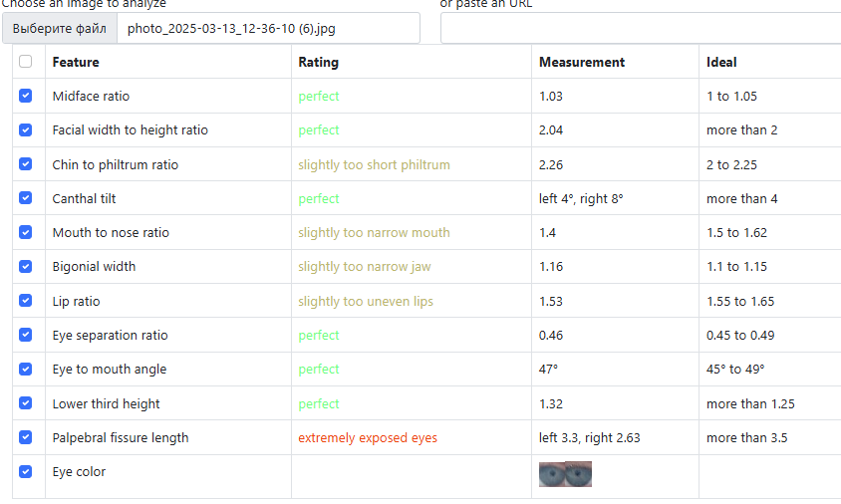This screenshot has width=841, height=504.
Task: Click the ideal value '0.45 to 0.49'
Action: pyautogui.click(x=740, y=335)
